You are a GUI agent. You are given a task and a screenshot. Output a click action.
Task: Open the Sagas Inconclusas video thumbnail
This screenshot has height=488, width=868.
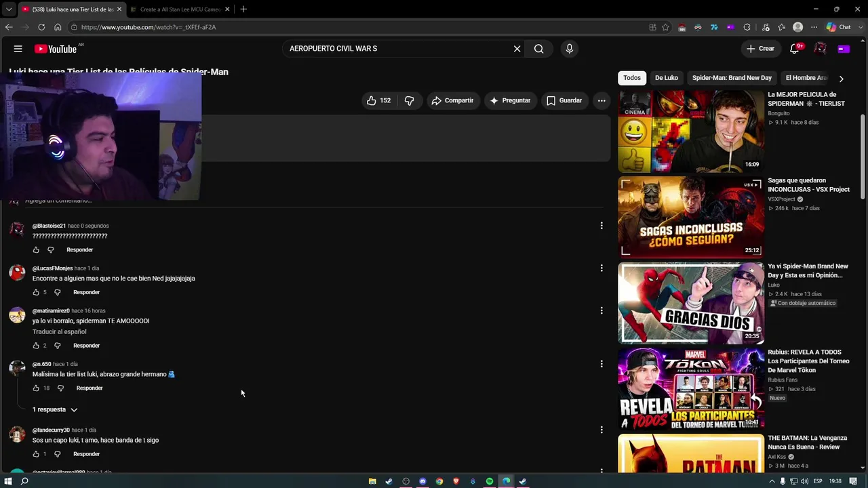point(690,217)
